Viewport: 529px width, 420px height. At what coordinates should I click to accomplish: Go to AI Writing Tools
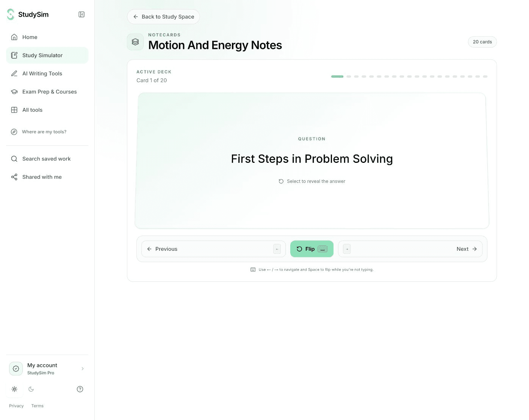pos(47,73)
